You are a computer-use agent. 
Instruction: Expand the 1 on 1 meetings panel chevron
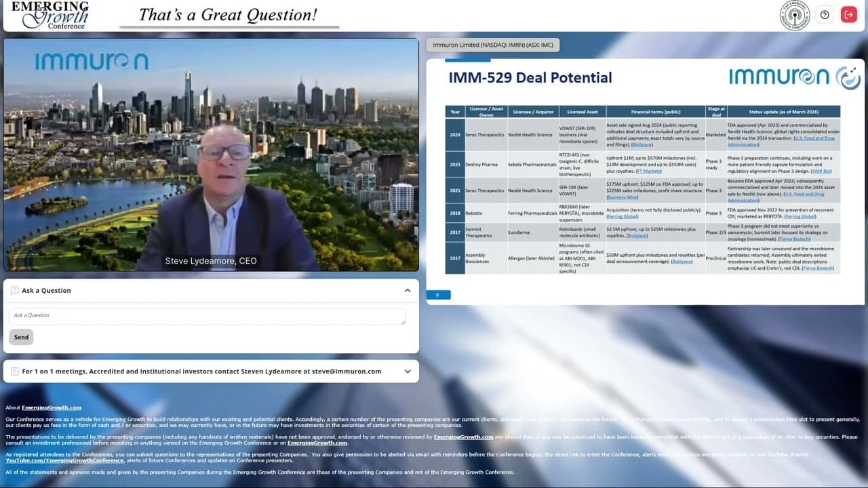[408, 371]
